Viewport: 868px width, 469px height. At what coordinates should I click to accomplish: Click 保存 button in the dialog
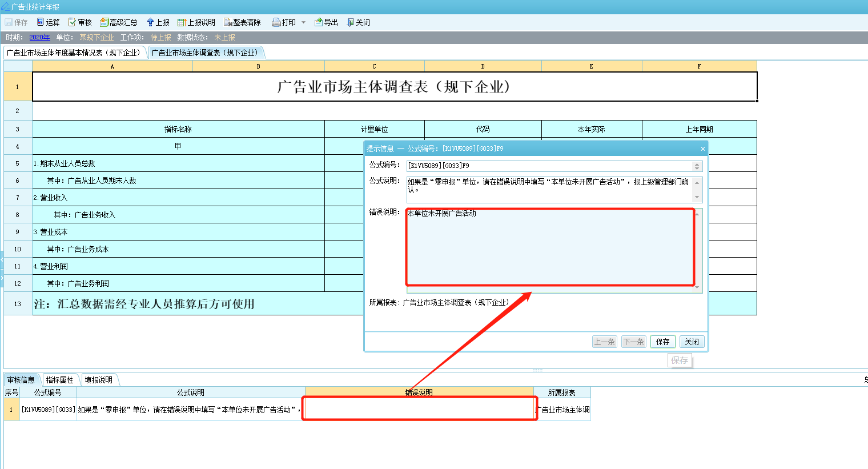pos(662,342)
